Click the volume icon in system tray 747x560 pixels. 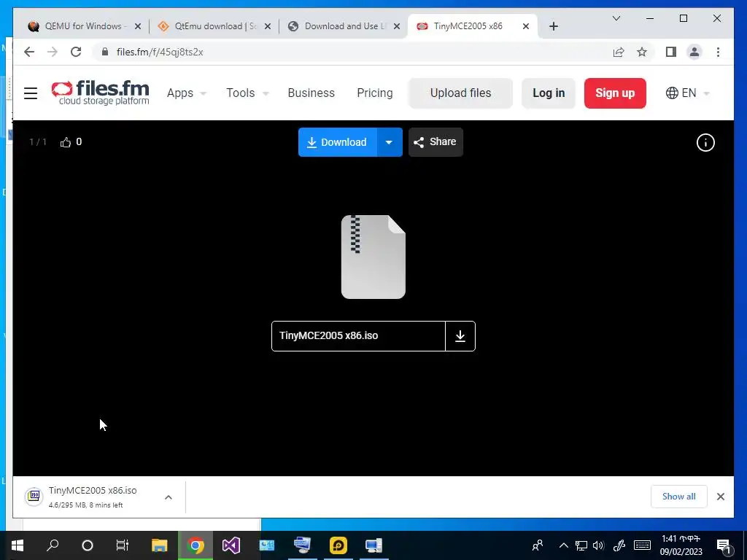(598, 545)
